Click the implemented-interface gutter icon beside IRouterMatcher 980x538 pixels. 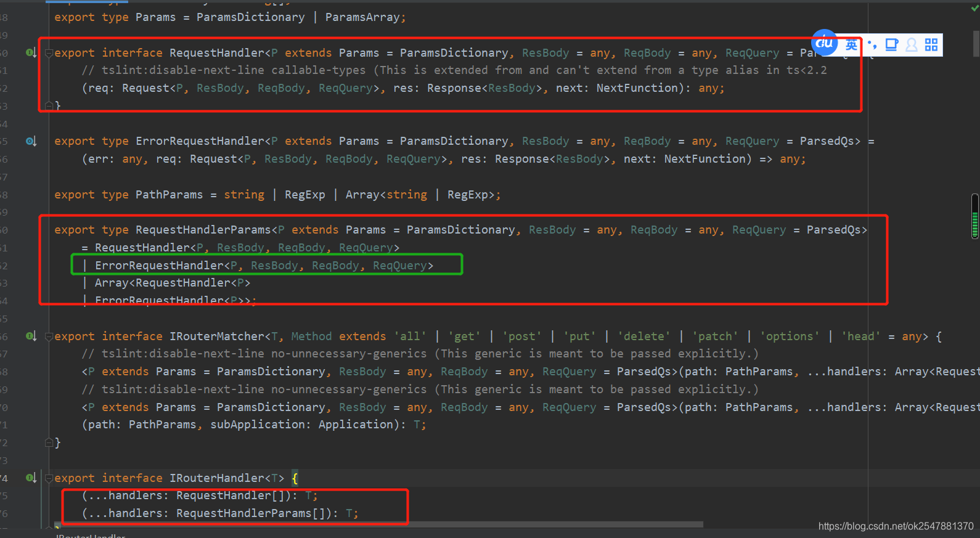pos(31,336)
